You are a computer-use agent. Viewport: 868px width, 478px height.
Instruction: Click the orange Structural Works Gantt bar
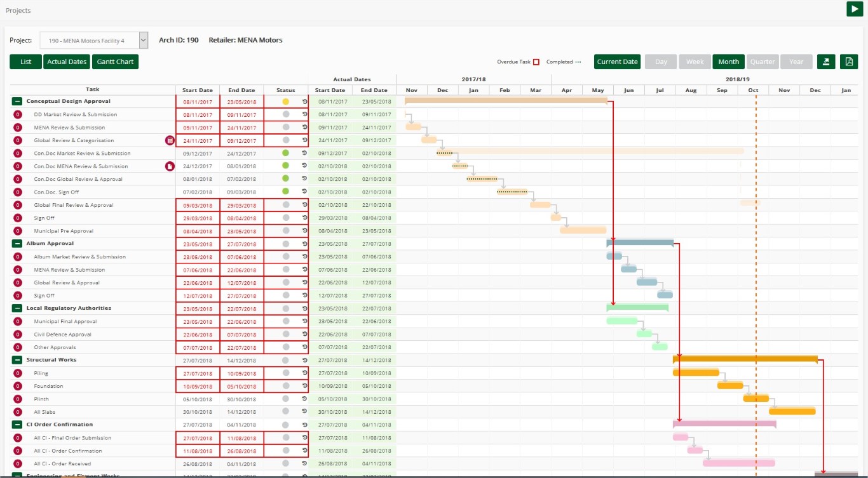point(745,359)
